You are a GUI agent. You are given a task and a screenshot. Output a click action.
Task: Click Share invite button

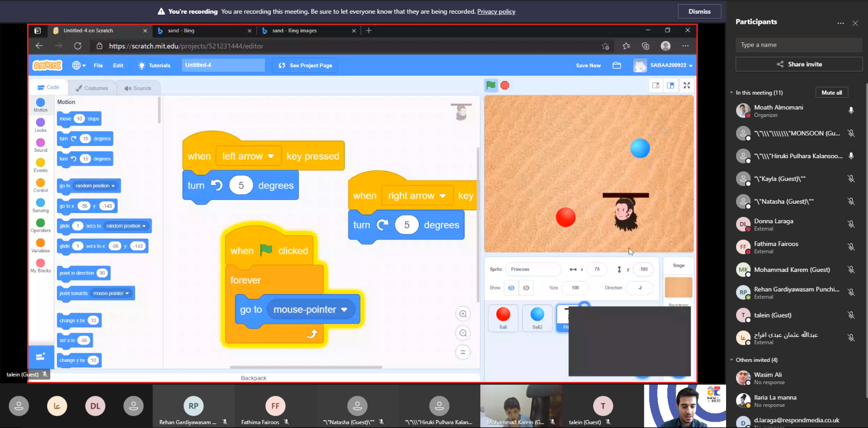[799, 64]
